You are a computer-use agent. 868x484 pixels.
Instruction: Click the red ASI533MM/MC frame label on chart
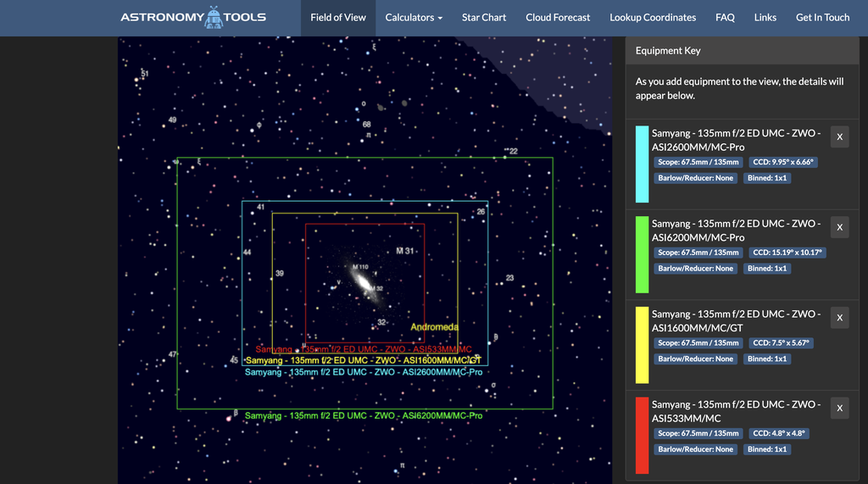(364, 349)
